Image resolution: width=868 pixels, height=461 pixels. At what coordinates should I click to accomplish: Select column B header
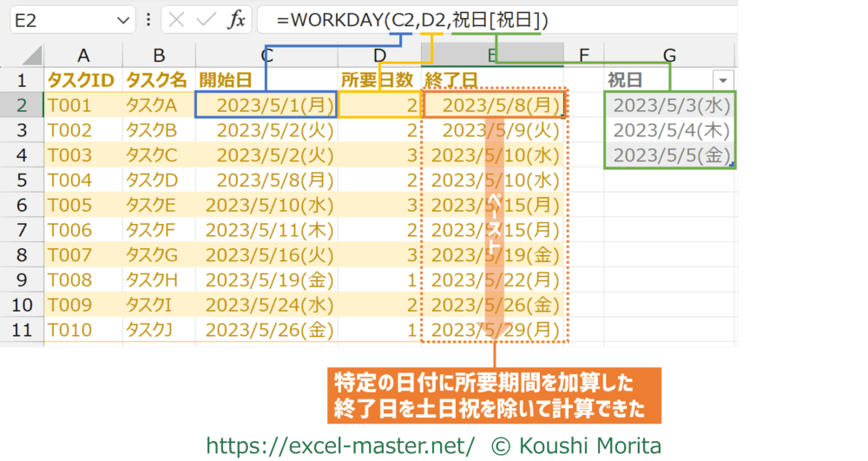158,56
